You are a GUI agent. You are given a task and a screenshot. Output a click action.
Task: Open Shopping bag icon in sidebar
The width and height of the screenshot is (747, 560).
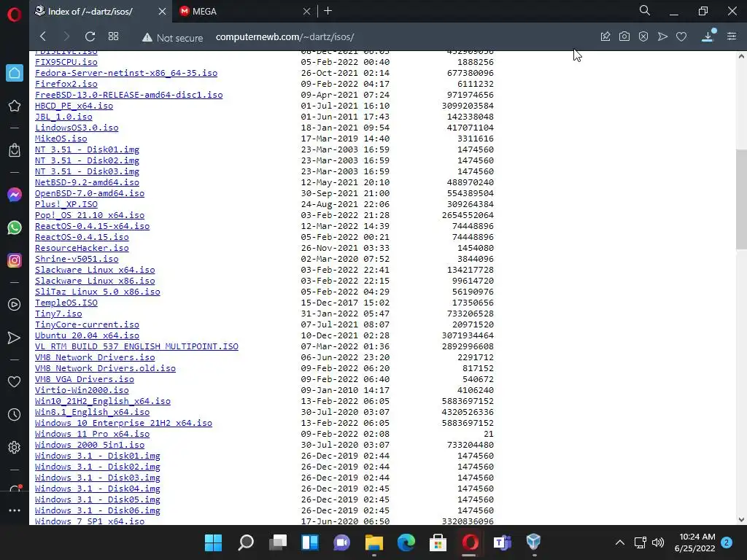coord(15,150)
